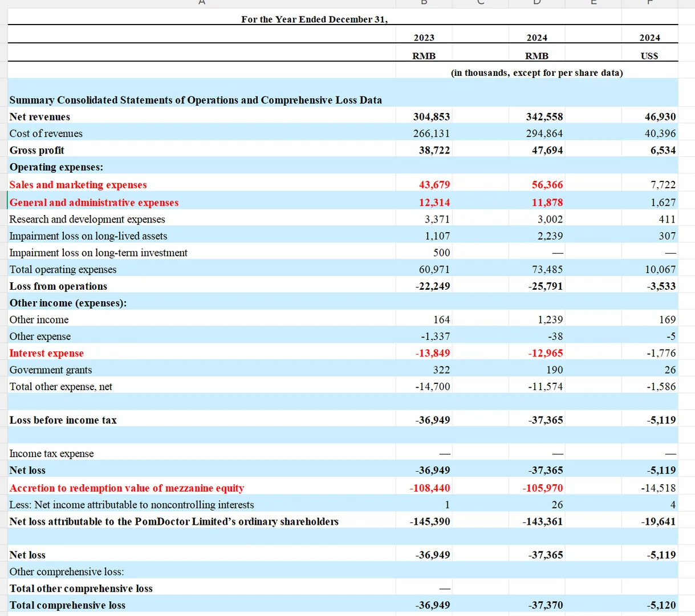
Task: Click the 2023 net revenues value 304,853
Action: coord(432,117)
